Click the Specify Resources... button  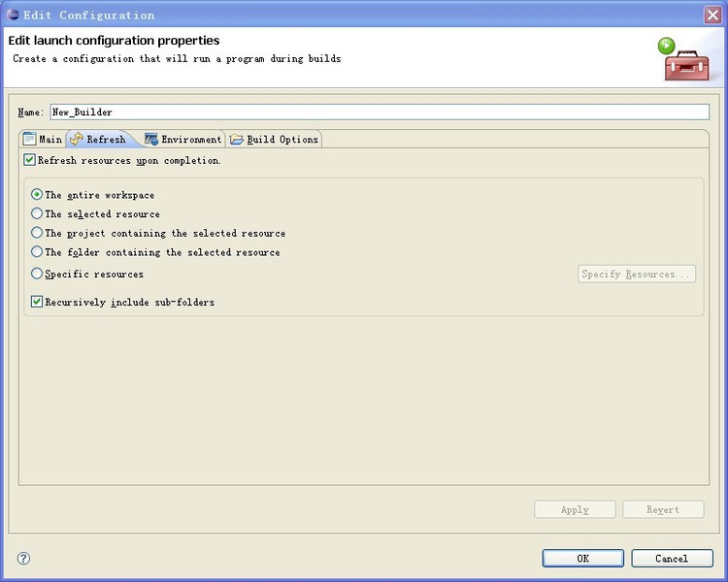click(x=637, y=274)
